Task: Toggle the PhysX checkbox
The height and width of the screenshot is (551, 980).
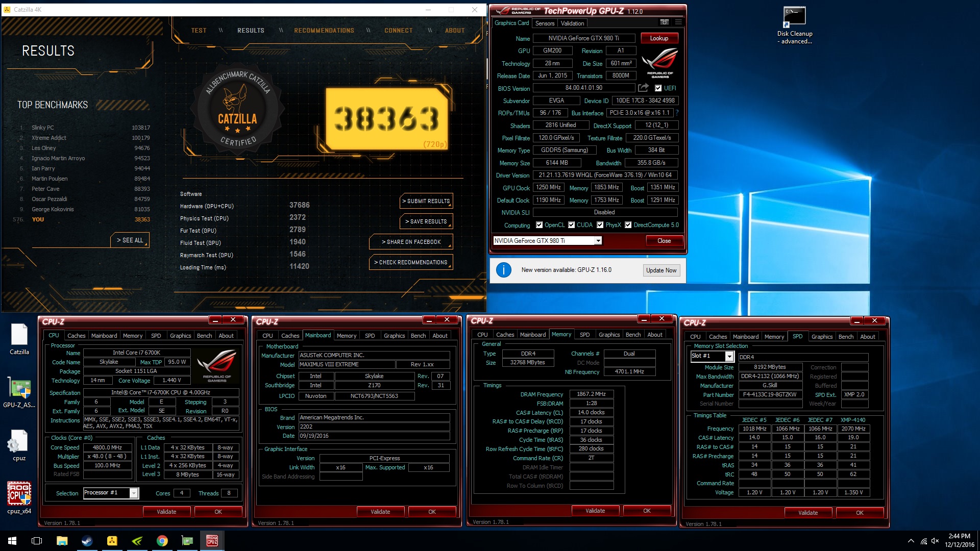Action: click(x=600, y=225)
